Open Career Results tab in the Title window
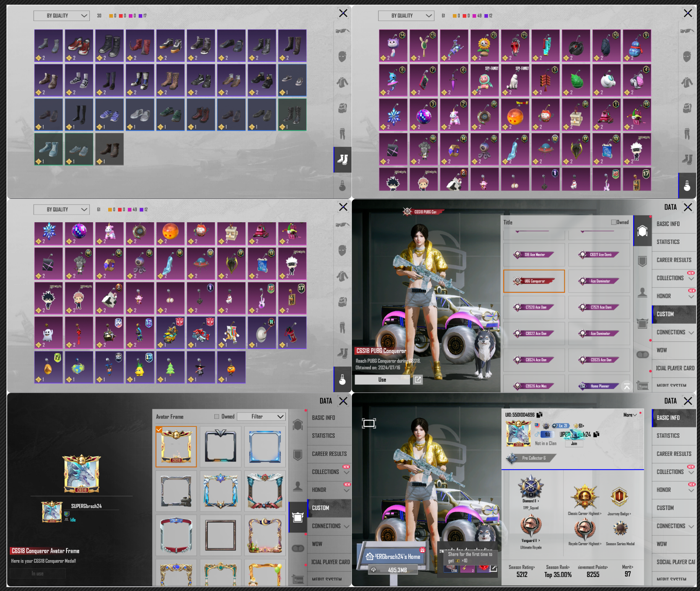This screenshot has height=591, width=700. point(674,260)
